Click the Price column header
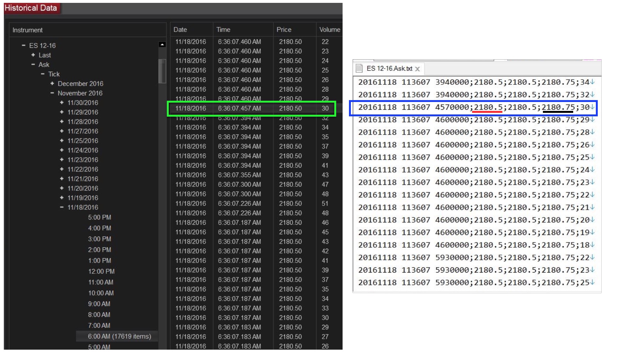The width and height of the screenshot is (622, 364). 284,30
